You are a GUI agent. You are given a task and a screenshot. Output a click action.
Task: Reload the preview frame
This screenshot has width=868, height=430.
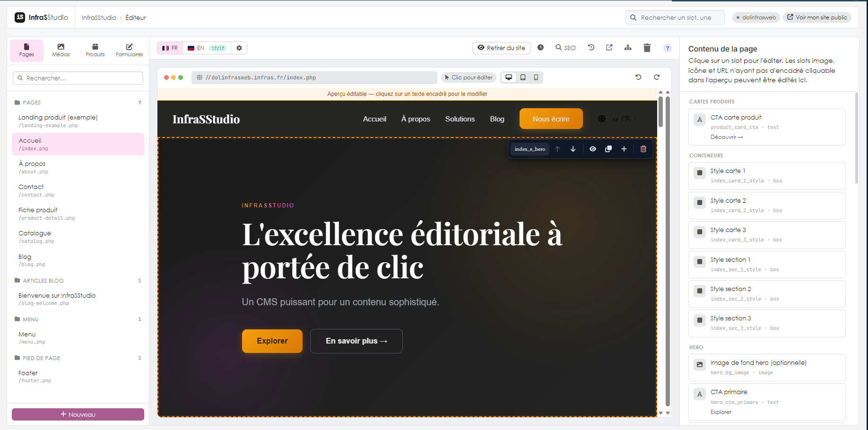click(x=657, y=77)
